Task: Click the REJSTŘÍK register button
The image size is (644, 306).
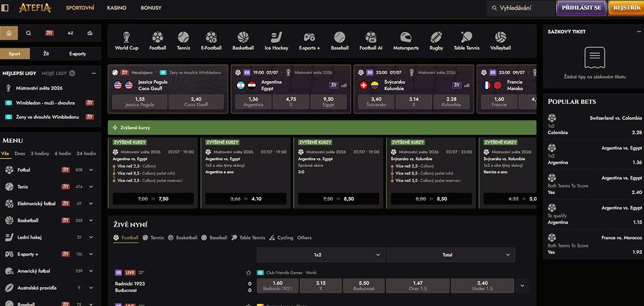Action: (x=626, y=8)
